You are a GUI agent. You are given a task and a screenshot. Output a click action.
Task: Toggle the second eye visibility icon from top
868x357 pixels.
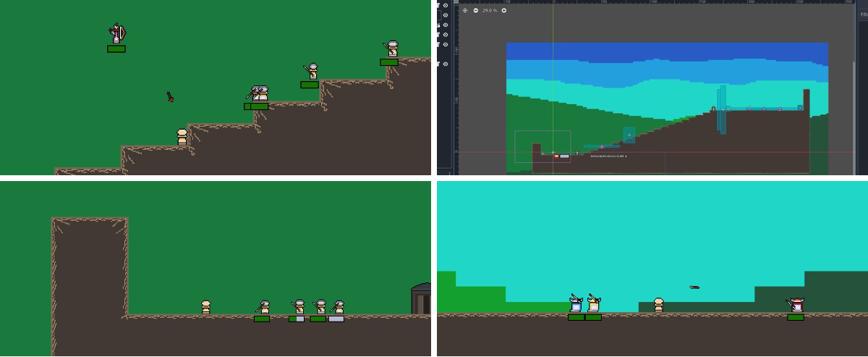point(446,15)
